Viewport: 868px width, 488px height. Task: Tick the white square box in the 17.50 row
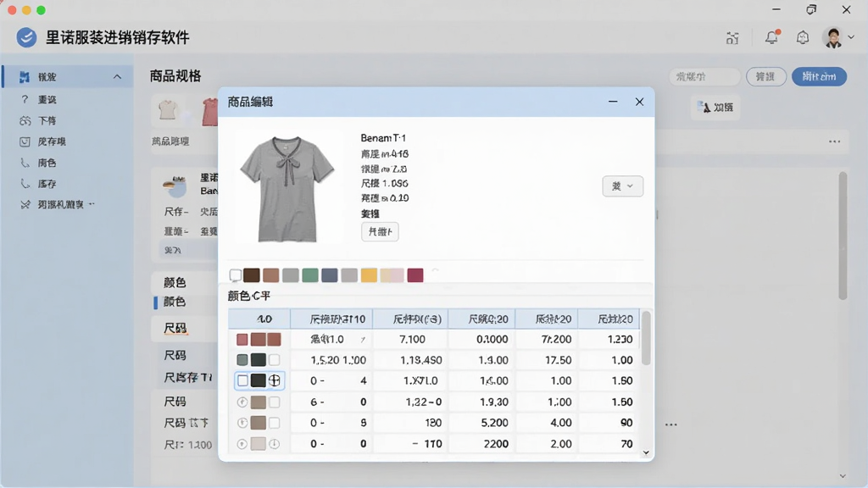(275, 360)
